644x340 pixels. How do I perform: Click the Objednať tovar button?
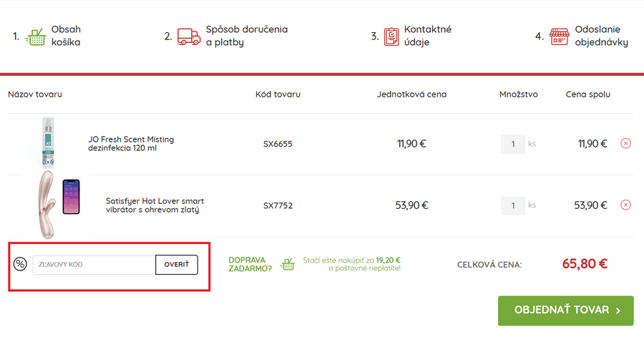pos(565,311)
